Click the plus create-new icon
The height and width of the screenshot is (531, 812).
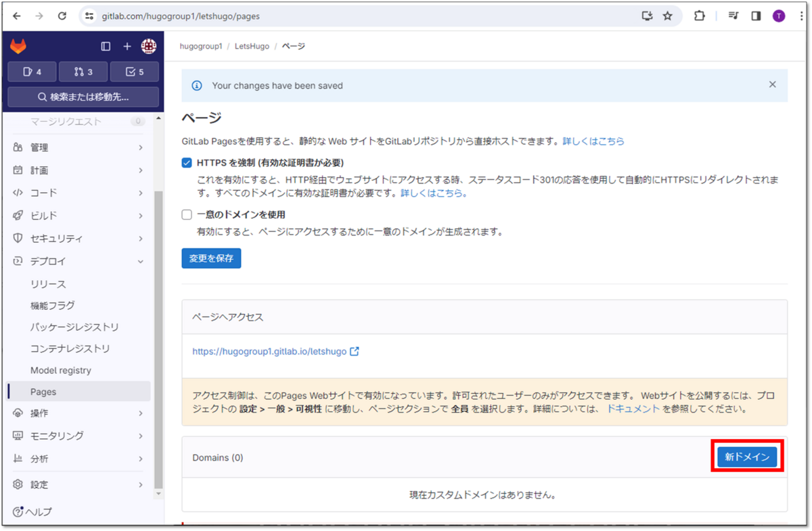click(127, 46)
